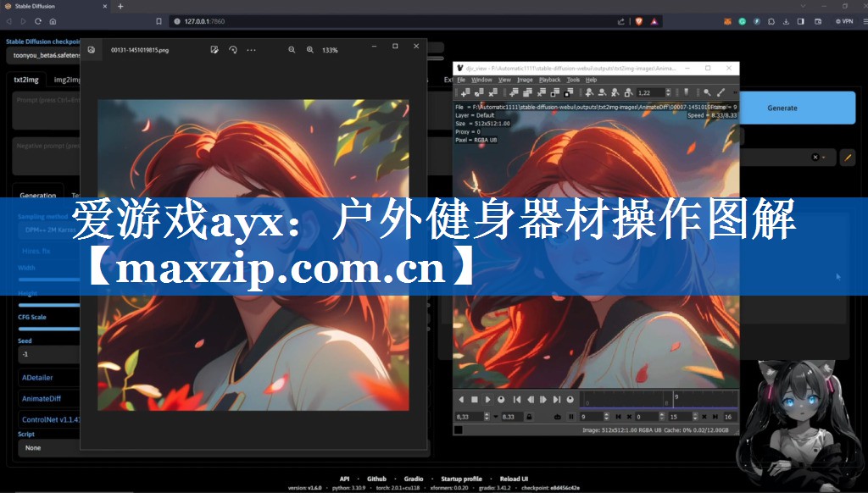
Task: Jump to the start frame in djv_view
Action: point(517,400)
